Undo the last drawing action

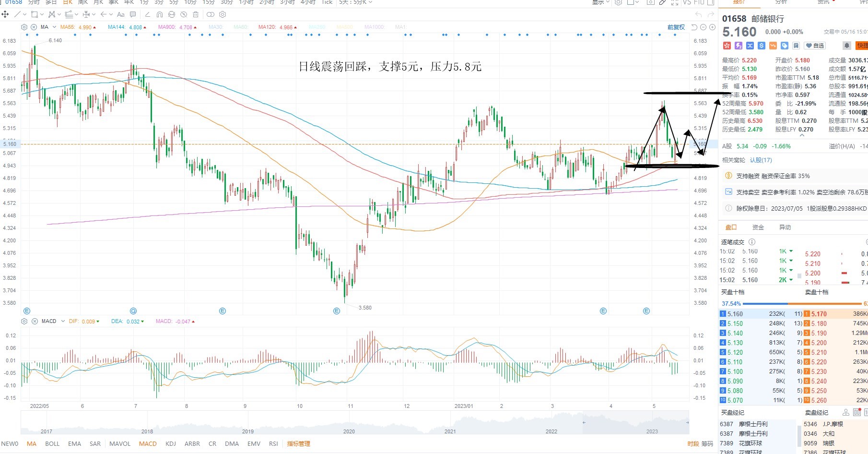[x=698, y=14]
